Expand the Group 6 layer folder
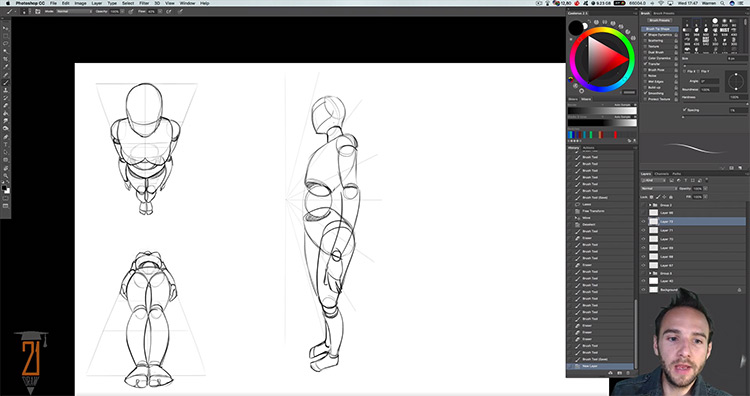Viewport: 750px width, 396px height. (x=650, y=273)
